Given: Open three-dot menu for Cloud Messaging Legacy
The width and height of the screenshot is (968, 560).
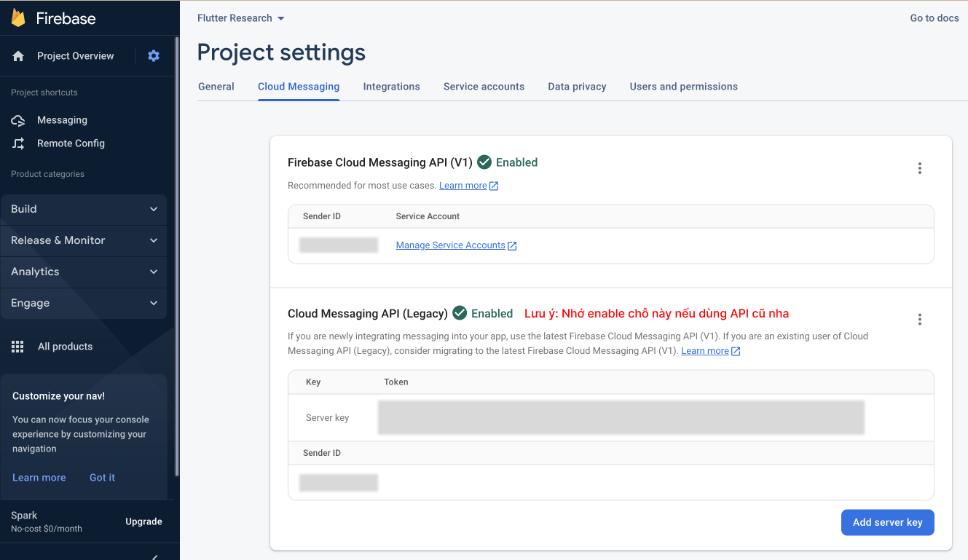Looking at the screenshot, I should pos(920,319).
